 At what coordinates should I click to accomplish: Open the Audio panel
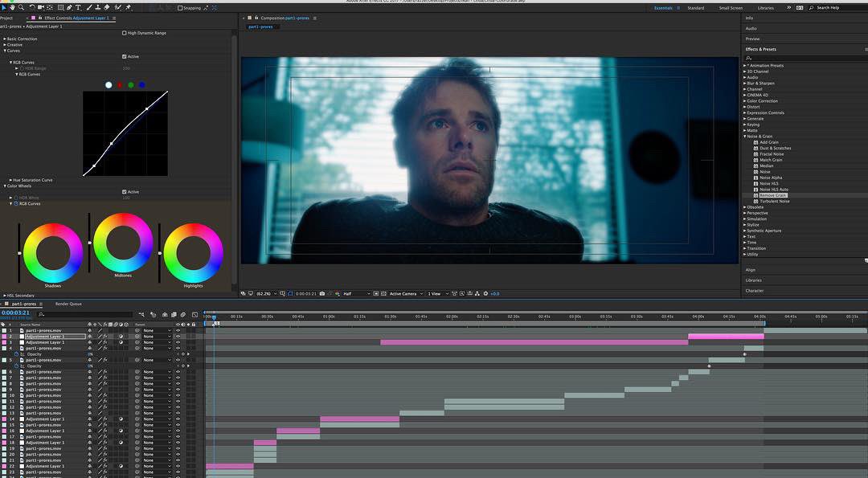coord(751,28)
